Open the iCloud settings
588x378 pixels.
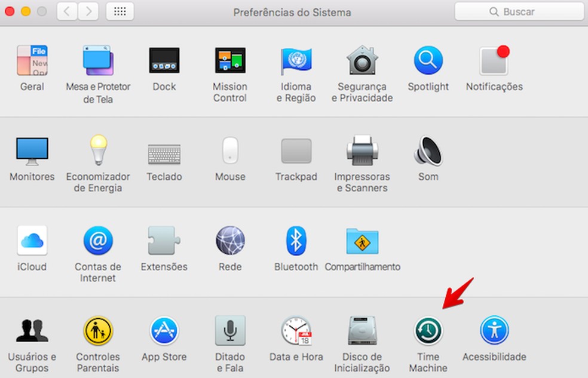pos(32,240)
